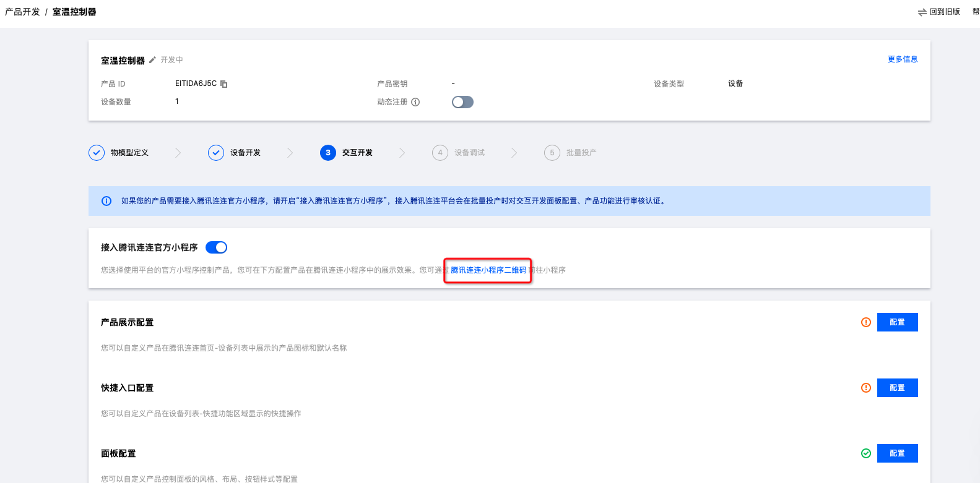The height and width of the screenshot is (483, 980).
Task: Open 更多信息 link
Action: [902, 59]
